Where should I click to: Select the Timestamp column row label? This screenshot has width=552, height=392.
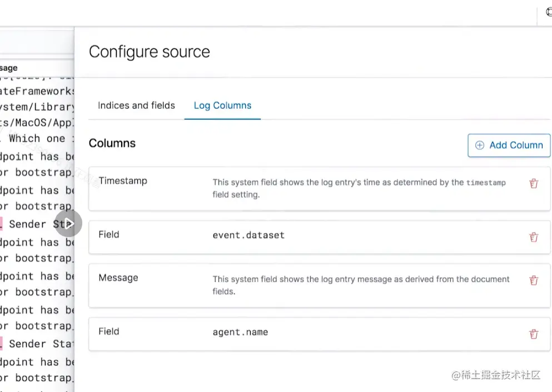click(123, 181)
